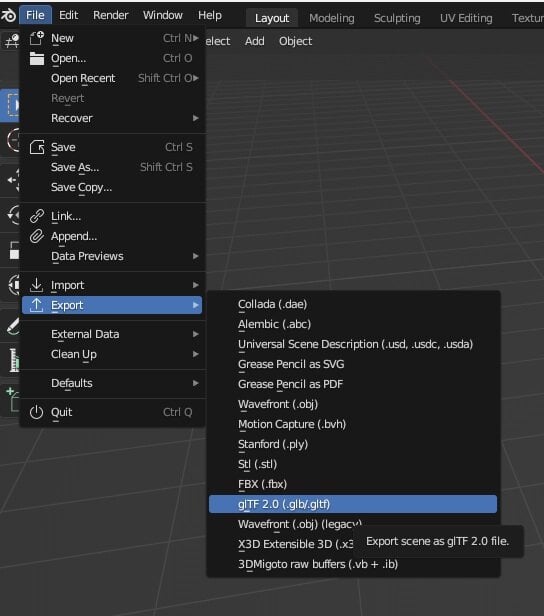The height and width of the screenshot is (616, 544).
Task: Choose Save As... from File menu
Action: 112,167
